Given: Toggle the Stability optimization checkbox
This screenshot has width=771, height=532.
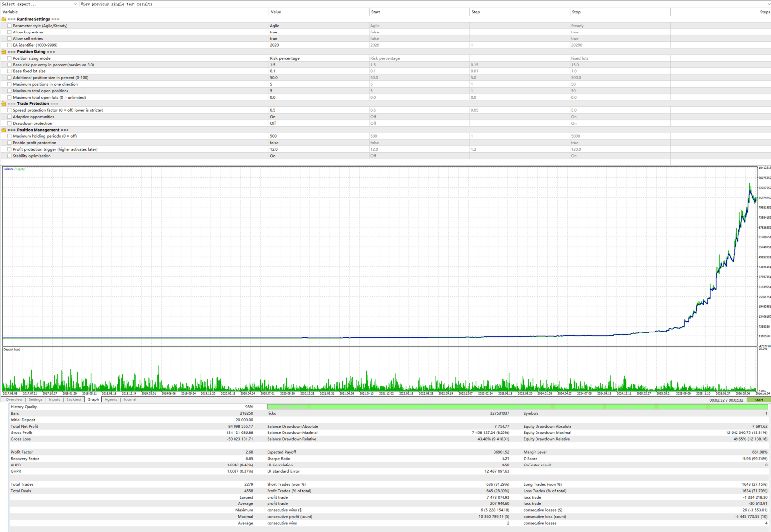Looking at the screenshot, I should pos(9,156).
